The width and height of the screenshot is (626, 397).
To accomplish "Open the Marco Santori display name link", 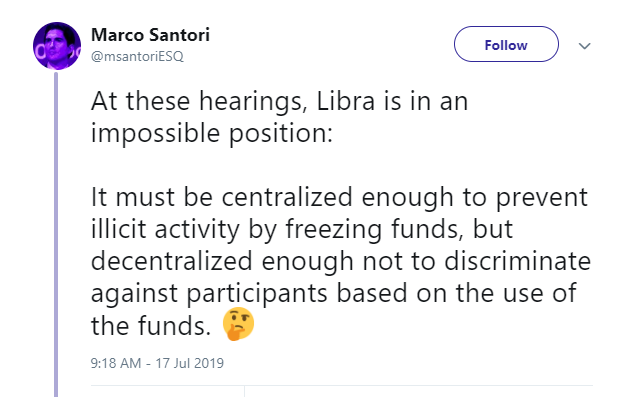I will tap(150, 35).
